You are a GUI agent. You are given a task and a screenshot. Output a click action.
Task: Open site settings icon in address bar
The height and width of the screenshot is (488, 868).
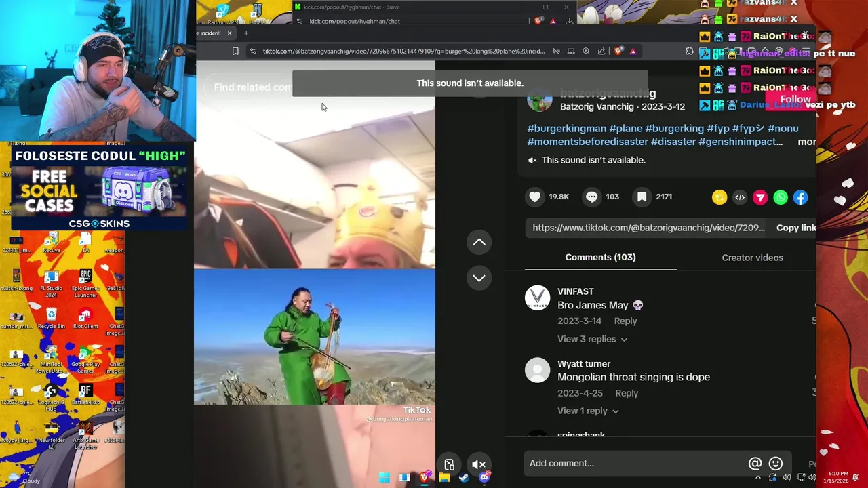point(253,51)
